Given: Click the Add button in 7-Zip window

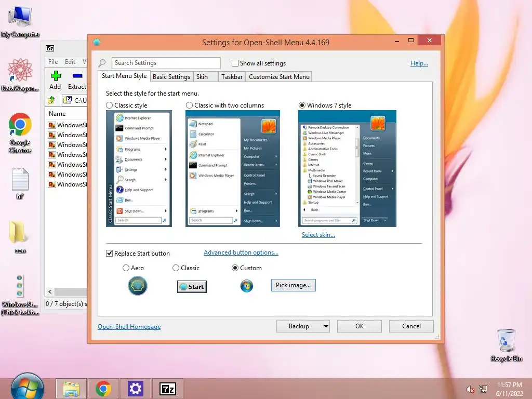Looking at the screenshot, I should 55,81.
